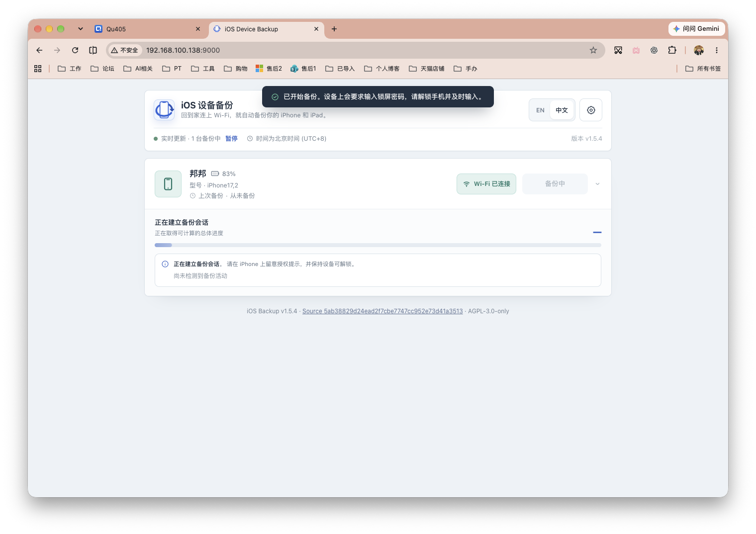The image size is (756, 534).
Task: Open the settings gear in backup header
Action: (591, 110)
